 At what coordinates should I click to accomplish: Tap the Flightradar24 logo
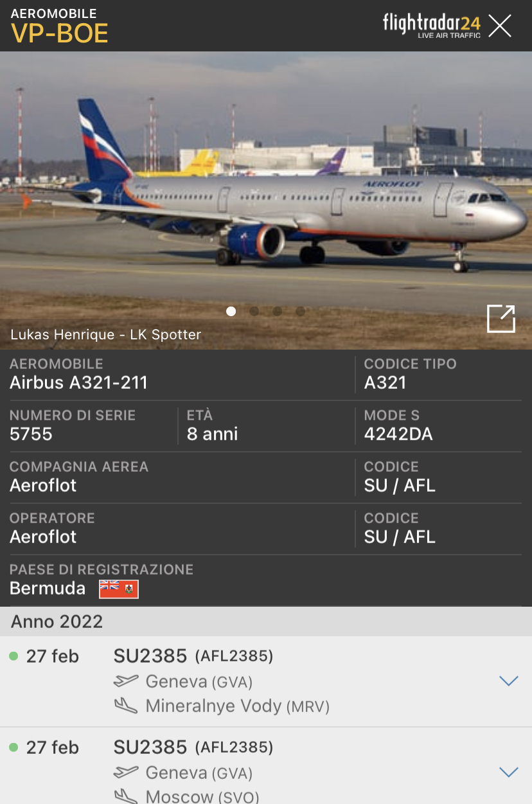(x=431, y=26)
